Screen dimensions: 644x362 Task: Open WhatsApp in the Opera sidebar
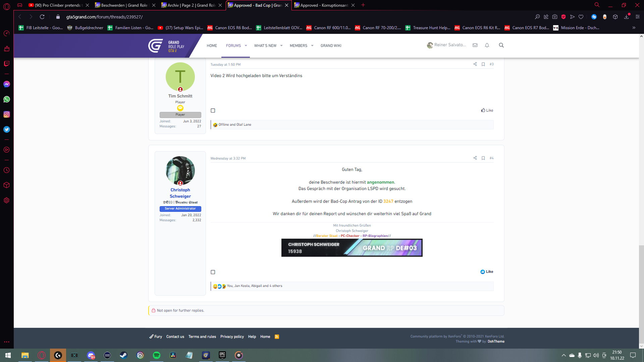pyautogui.click(x=7, y=99)
